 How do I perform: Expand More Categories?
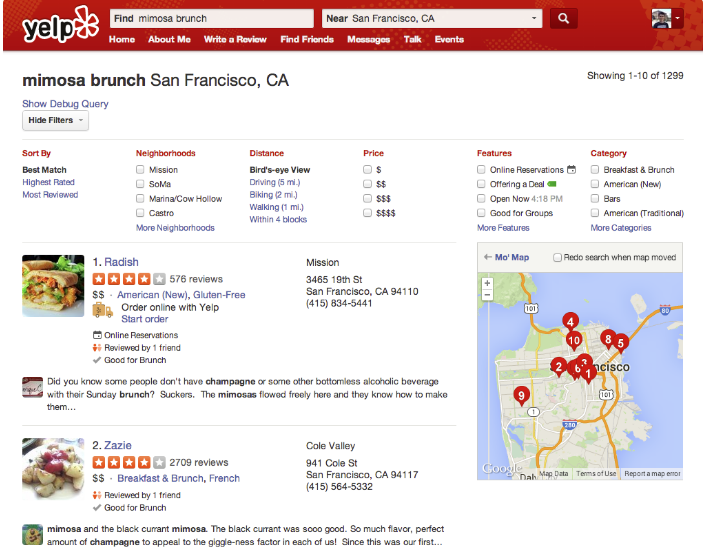click(621, 228)
